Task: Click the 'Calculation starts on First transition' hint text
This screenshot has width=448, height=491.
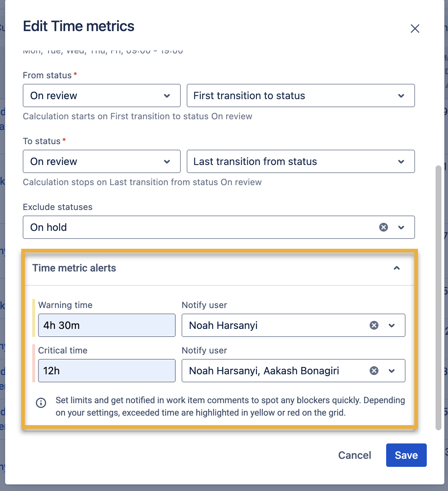Action: coord(138,116)
